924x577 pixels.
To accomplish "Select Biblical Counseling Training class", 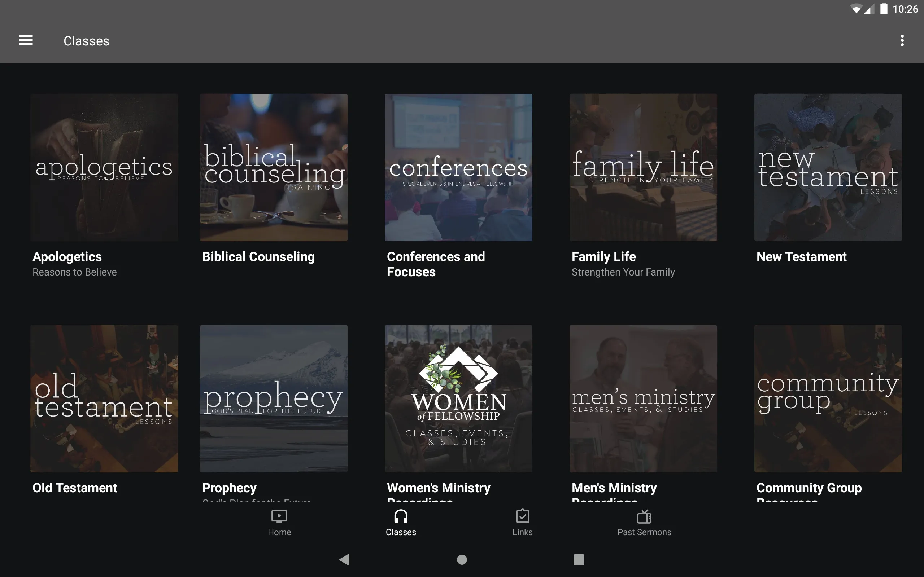I will pyautogui.click(x=273, y=168).
